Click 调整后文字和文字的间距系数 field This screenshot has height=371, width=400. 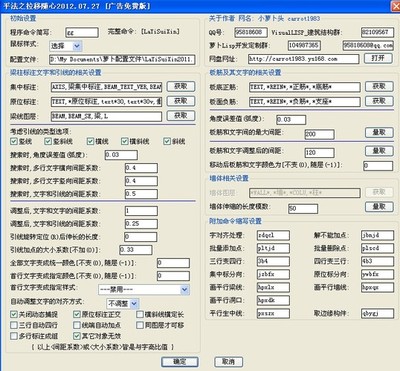tap(141, 211)
